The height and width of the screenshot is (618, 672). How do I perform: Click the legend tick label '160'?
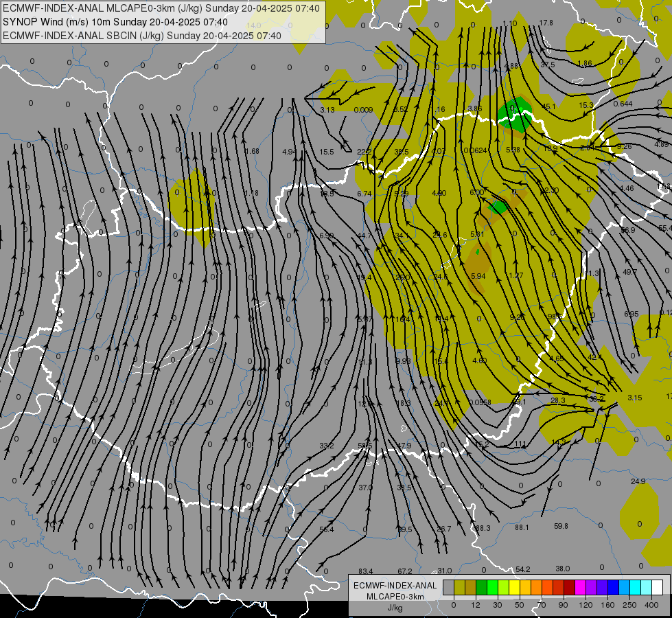[607, 605]
